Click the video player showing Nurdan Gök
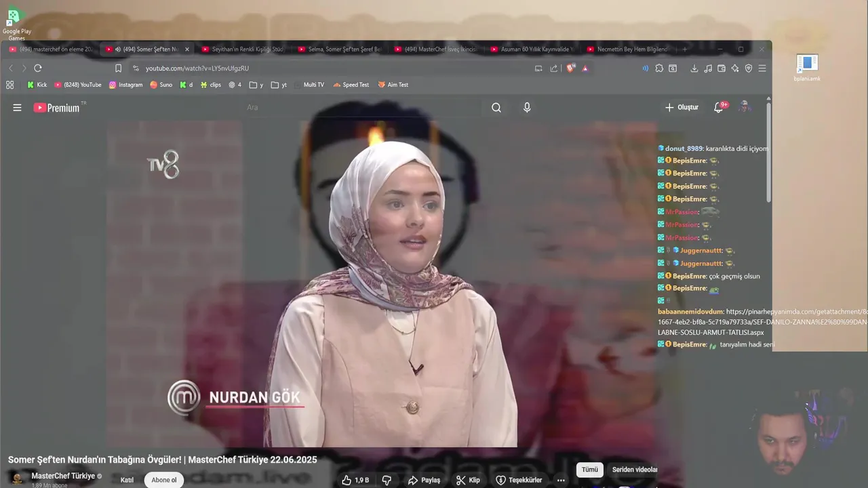 (382, 285)
